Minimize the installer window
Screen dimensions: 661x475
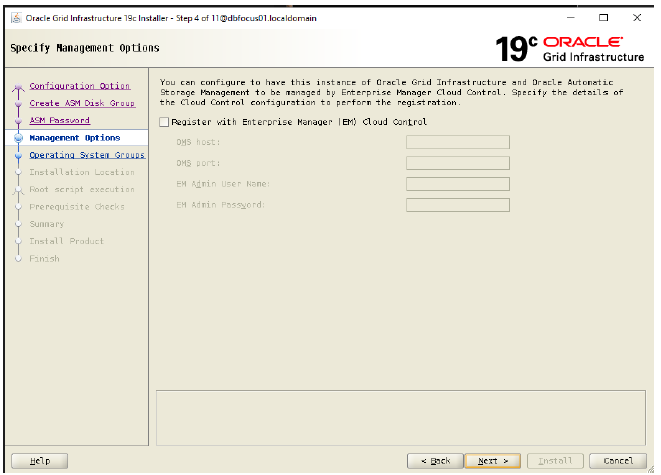coord(571,18)
